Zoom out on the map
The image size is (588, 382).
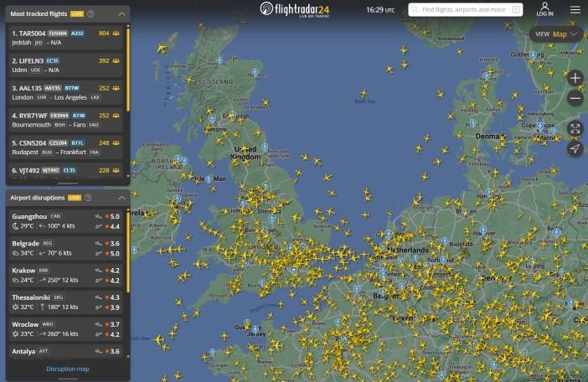click(575, 98)
